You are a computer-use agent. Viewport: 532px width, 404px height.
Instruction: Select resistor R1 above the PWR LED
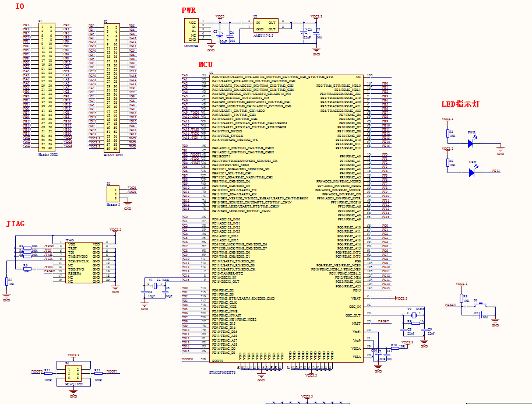[x=448, y=134]
